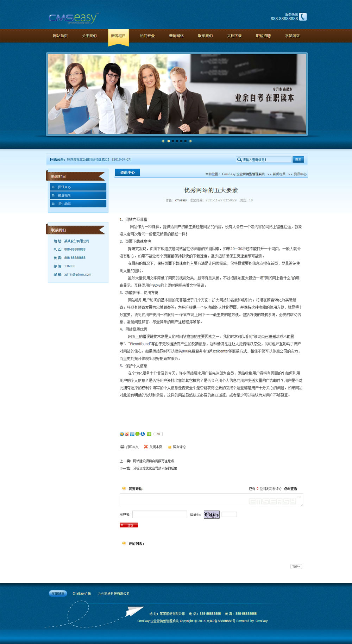Open 网站首页 in navigation bar
The width and height of the screenshot is (352, 644).
tap(60, 36)
